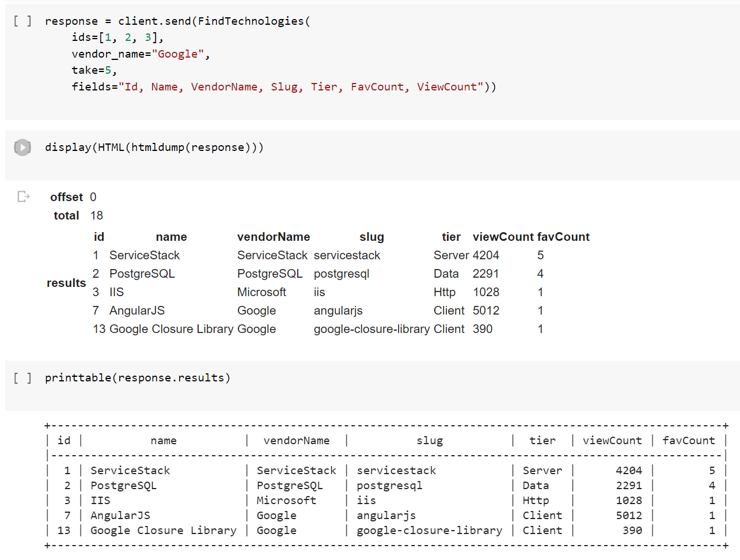Click the 'Http' tier cell in the HTML table
The image size is (740, 560).
(445, 292)
